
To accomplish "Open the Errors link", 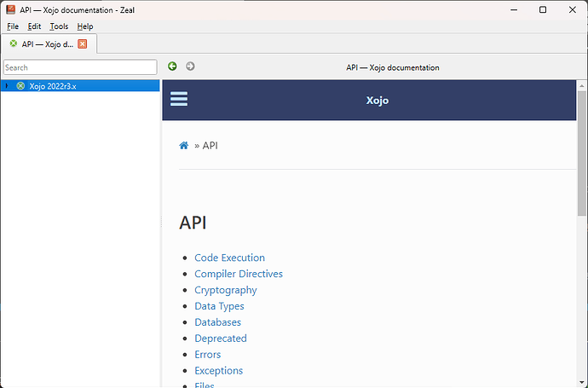I will (208, 355).
